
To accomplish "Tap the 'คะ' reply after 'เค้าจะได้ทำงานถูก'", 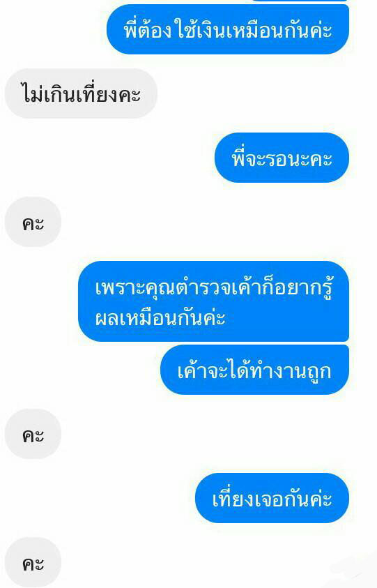I will click(x=33, y=435).
